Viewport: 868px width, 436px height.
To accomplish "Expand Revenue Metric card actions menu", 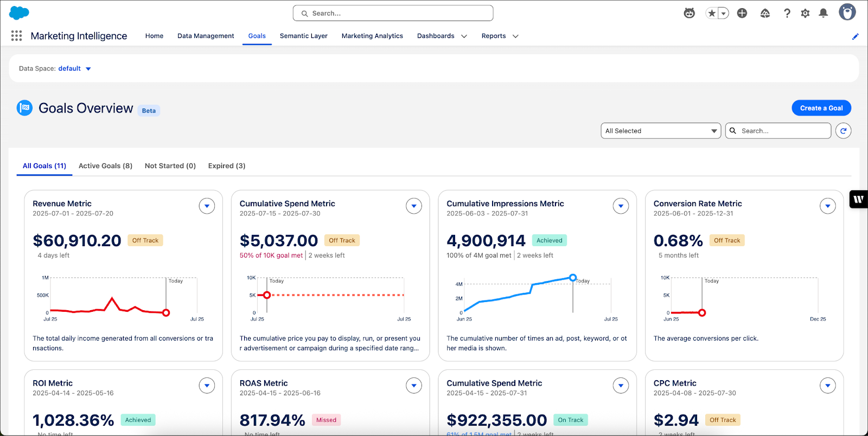I will click(x=207, y=206).
